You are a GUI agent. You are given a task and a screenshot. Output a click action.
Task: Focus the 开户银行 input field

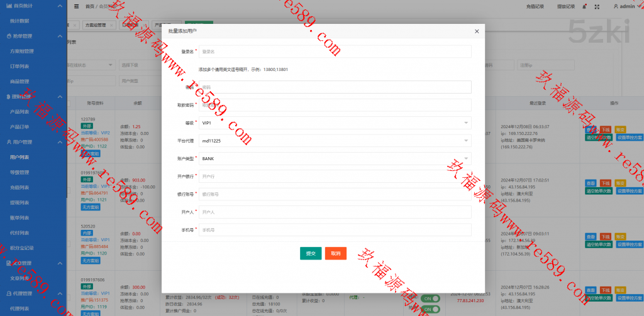pos(335,177)
